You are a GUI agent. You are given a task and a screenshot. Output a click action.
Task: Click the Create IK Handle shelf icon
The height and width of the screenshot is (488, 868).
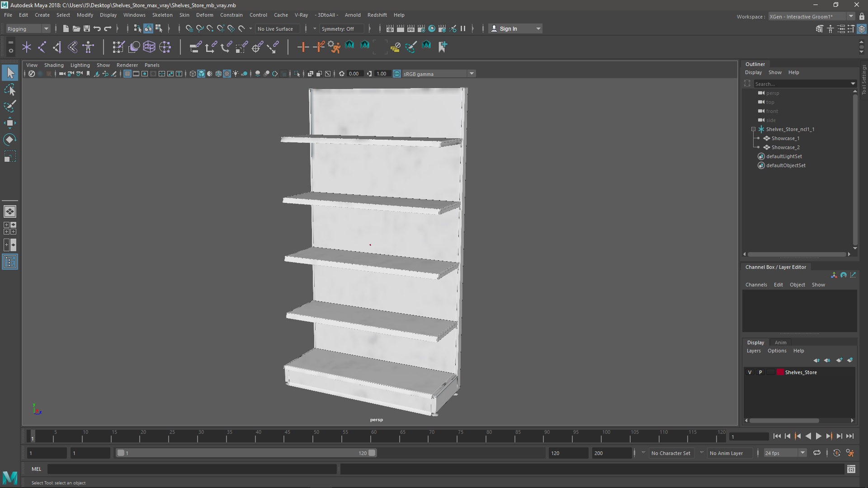click(57, 47)
